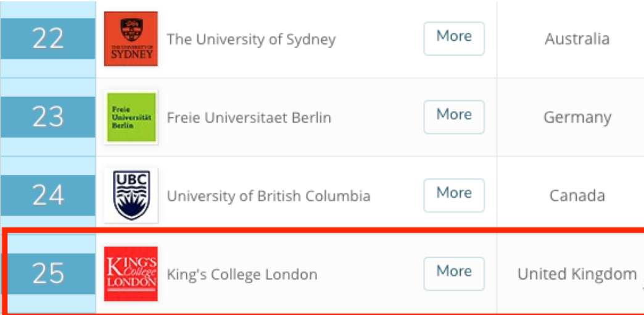The image size is (644, 315).
Task: Click the UBC crest logo
Action: coord(131,195)
